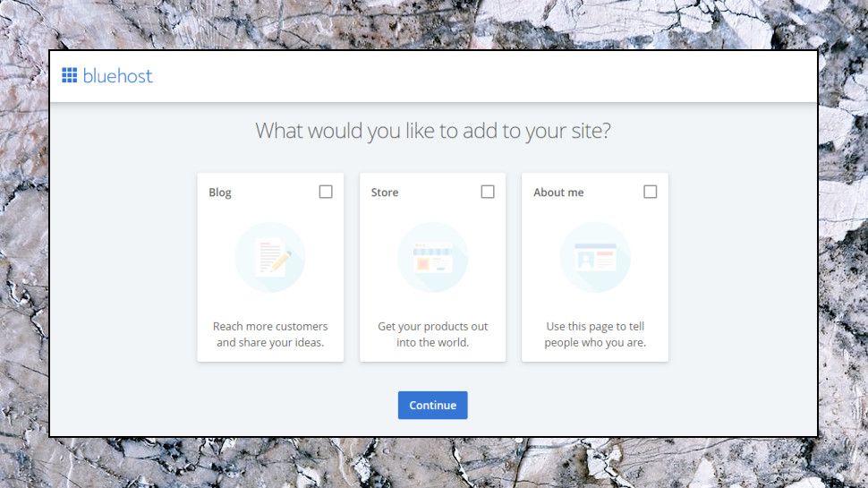Viewport: 868px width, 488px height.
Task: Click 'Use this page to tell people' description
Action: (x=595, y=335)
